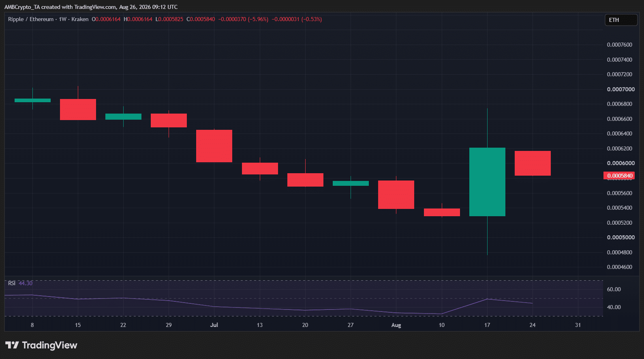
Task: Click the red candle for week of 24
Action: point(533,163)
